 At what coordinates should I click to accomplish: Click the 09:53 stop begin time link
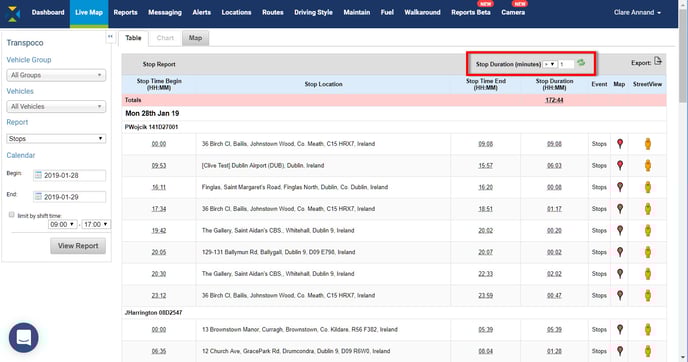click(x=159, y=165)
